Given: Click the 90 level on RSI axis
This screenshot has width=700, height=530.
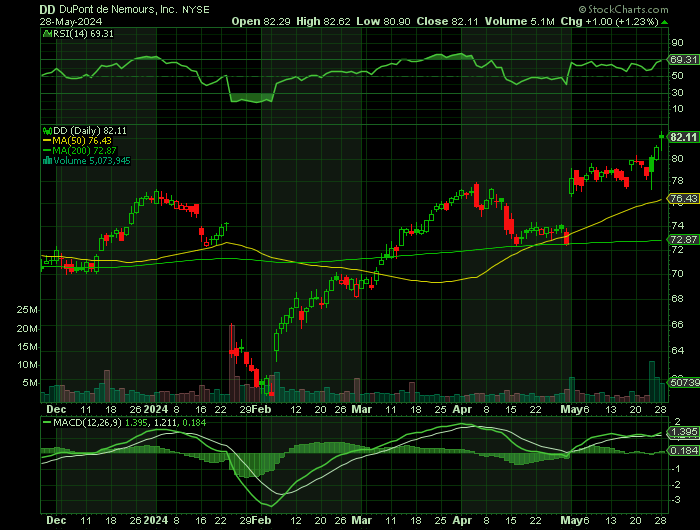Looking at the screenshot, I should 677,43.
